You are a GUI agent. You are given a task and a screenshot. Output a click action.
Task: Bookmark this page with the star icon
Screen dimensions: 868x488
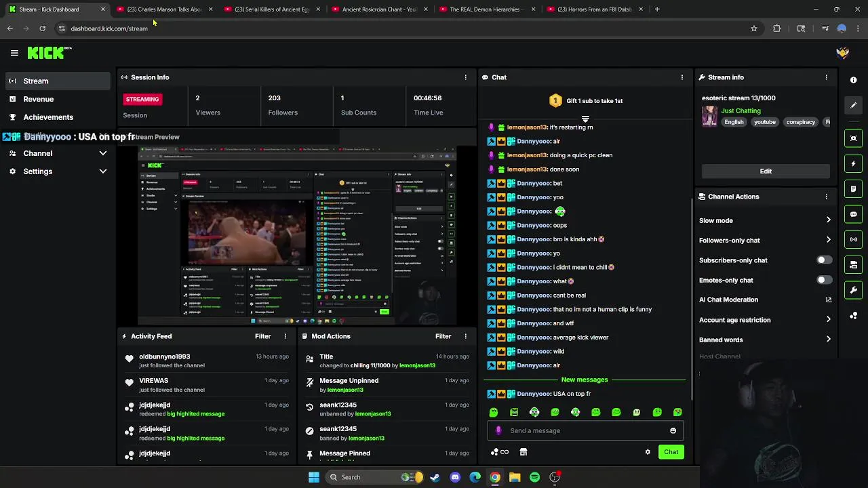tap(753, 28)
